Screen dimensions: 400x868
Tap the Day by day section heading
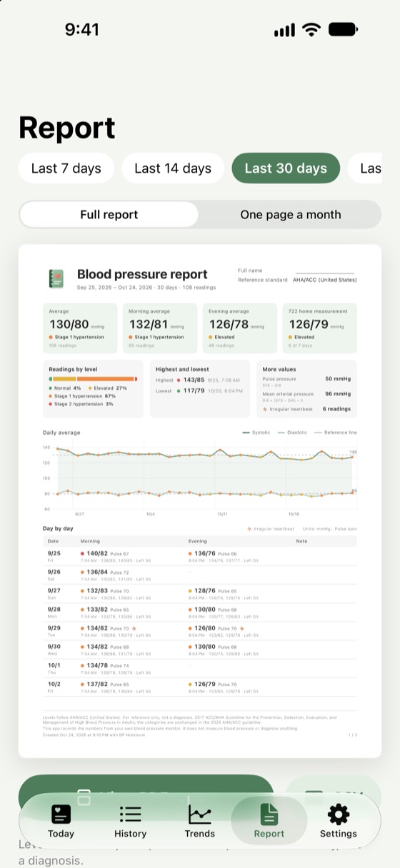pyautogui.click(x=58, y=528)
